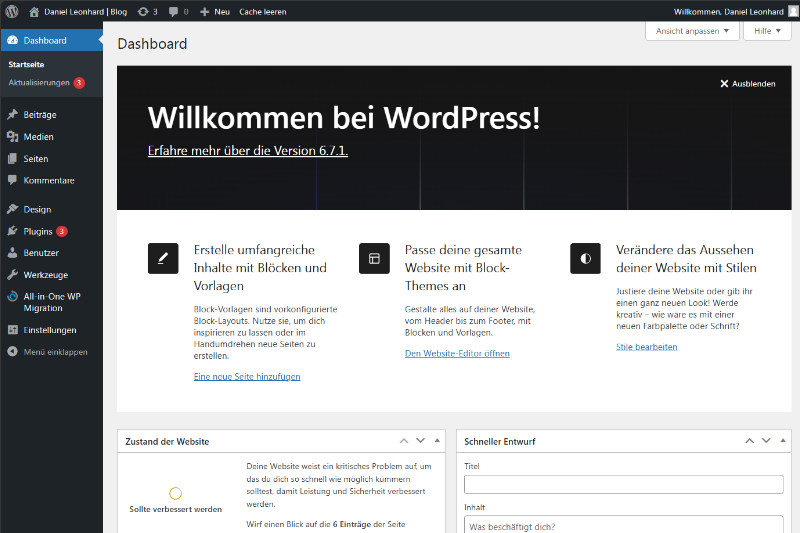Move Schneller Entwurf panel down
Screen dimensions: 800x533
[766, 441]
